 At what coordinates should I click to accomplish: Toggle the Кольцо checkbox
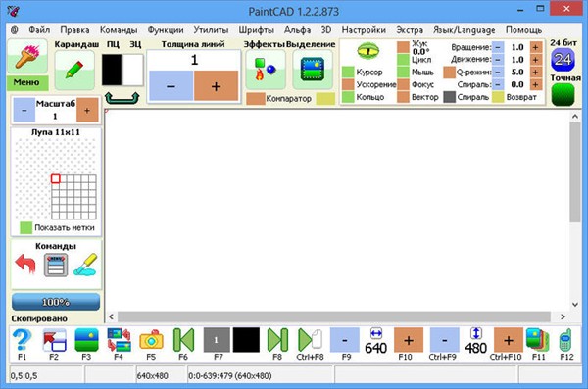pos(348,97)
